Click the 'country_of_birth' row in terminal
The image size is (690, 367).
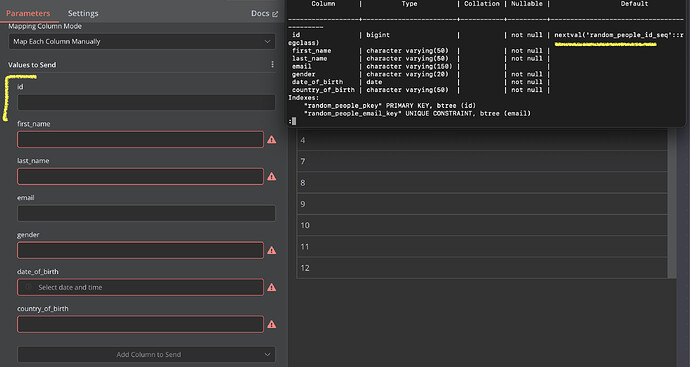click(420, 90)
